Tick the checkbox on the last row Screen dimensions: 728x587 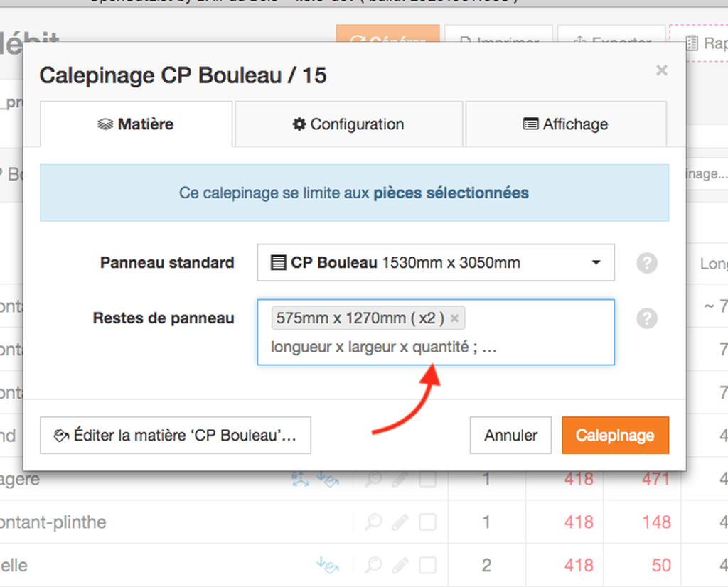[427, 565]
